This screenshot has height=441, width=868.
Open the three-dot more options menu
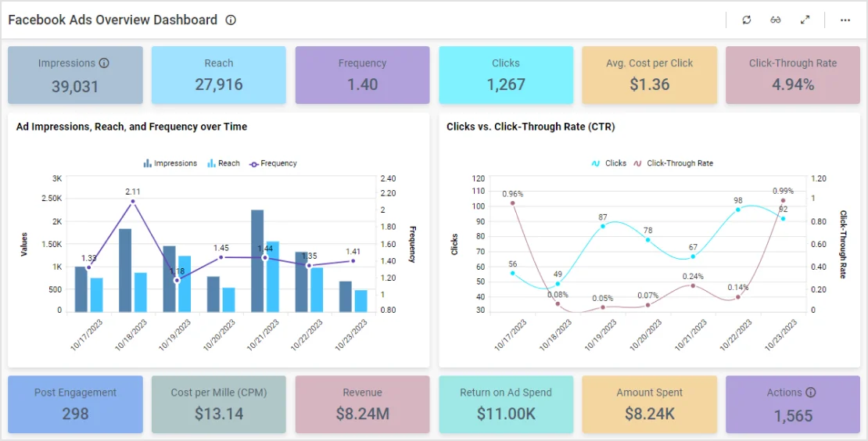pyautogui.click(x=845, y=20)
